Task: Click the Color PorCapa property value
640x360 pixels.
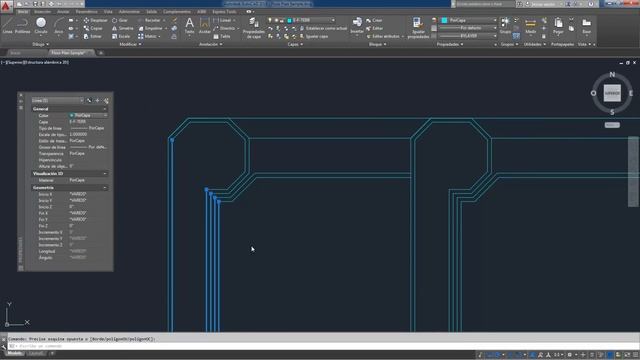Action: 88,116
